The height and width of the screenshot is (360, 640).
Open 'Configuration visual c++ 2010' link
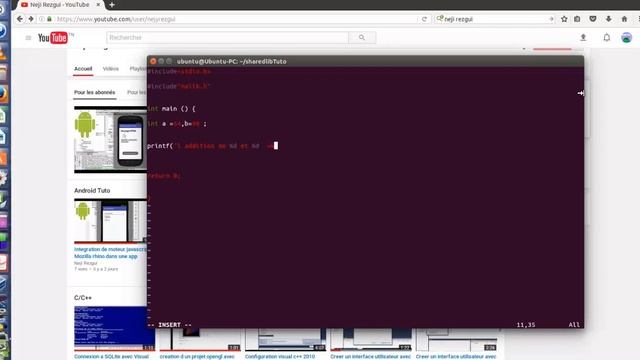pos(280,356)
